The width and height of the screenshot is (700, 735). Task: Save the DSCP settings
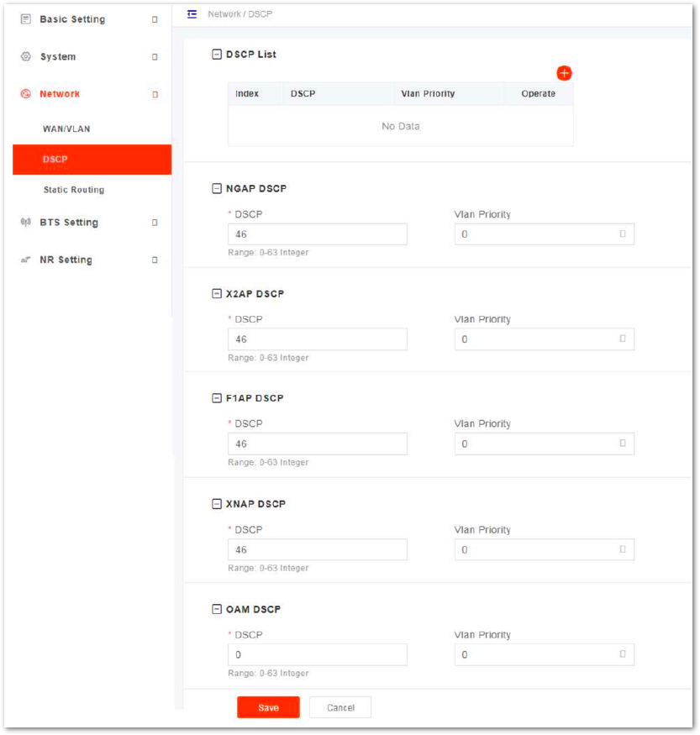(268, 707)
